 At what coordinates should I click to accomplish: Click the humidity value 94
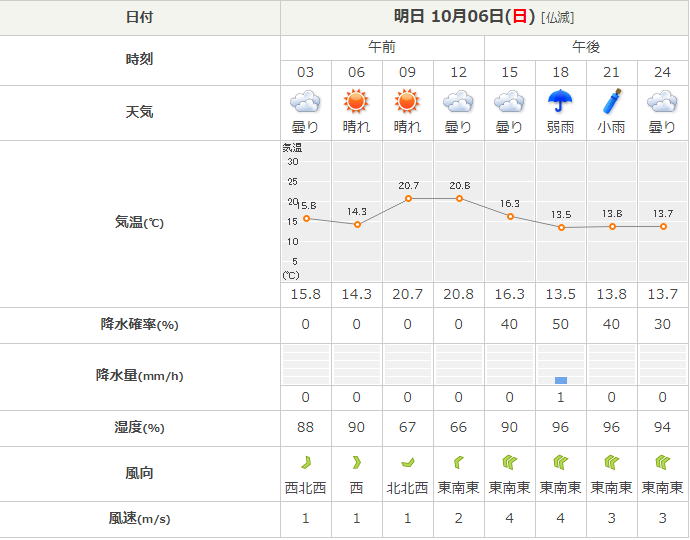pos(663,427)
